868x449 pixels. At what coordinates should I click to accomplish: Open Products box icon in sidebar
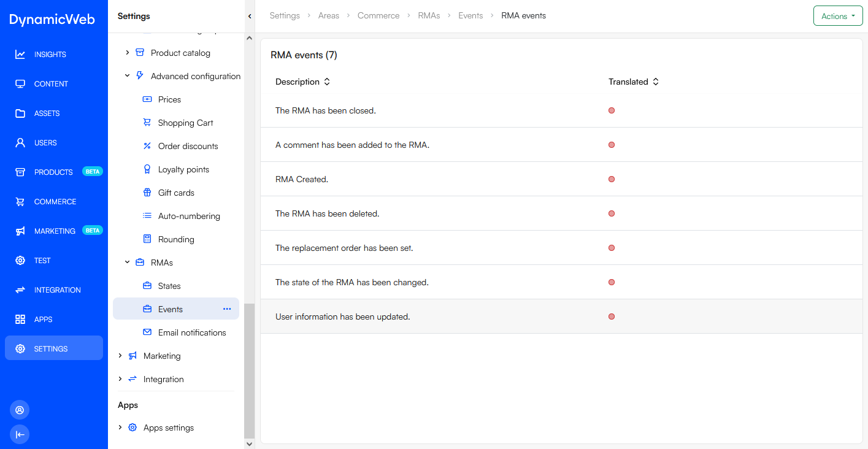(x=20, y=172)
